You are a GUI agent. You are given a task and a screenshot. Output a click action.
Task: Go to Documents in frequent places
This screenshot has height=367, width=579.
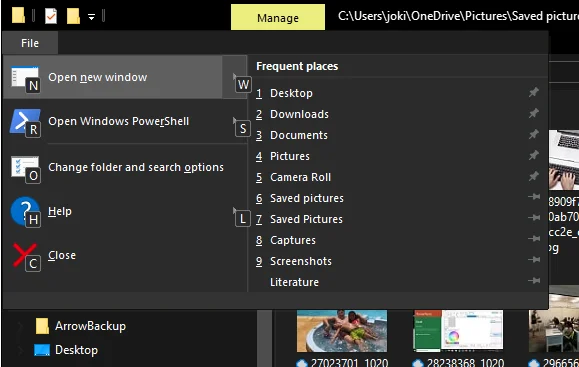pyautogui.click(x=299, y=135)
